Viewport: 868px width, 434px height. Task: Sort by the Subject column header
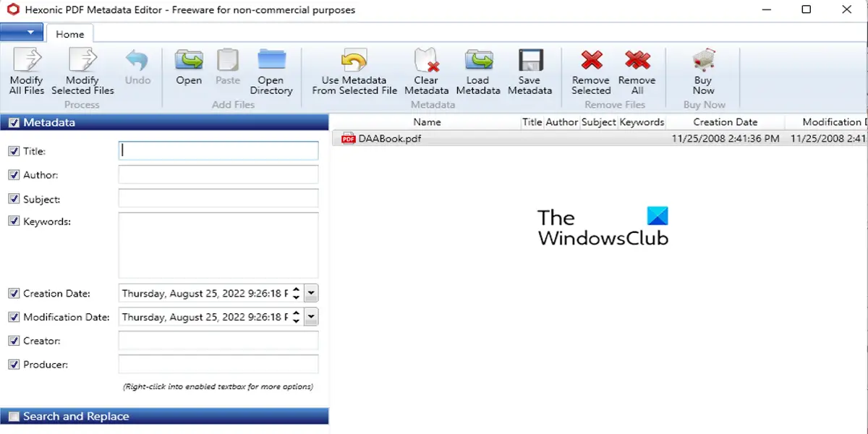(599, 122)
